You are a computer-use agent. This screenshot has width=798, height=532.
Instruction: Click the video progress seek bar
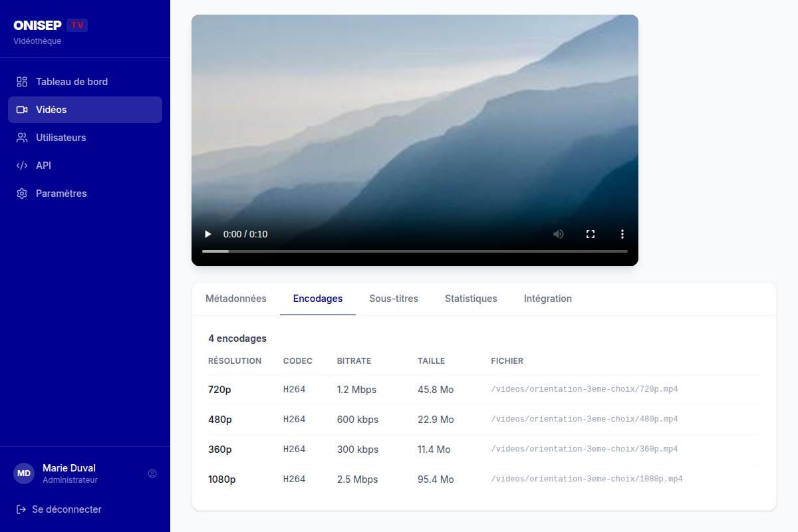(415, 251)
